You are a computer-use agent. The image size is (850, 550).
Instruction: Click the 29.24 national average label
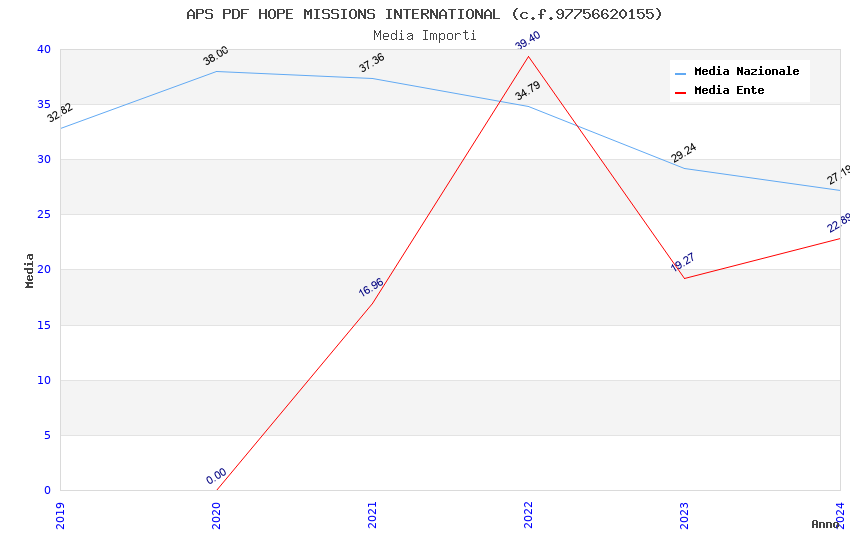point(683,153)
